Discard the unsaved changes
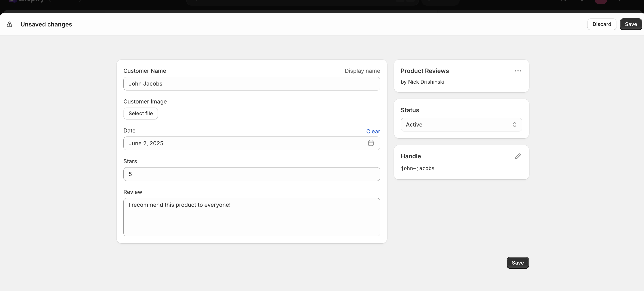The image size is (644, 291). pyautogui.click(x=602, y=24)
